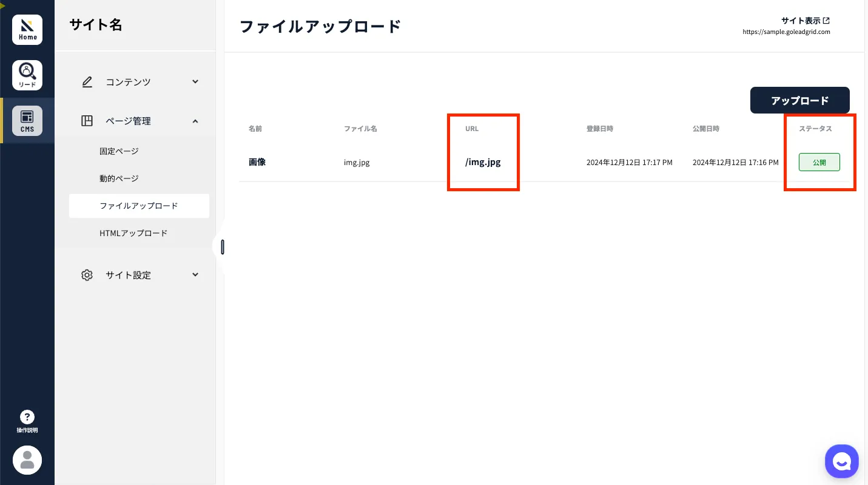
Task: Open the リード (leads) section icon
Action: (x=27, y=75)
